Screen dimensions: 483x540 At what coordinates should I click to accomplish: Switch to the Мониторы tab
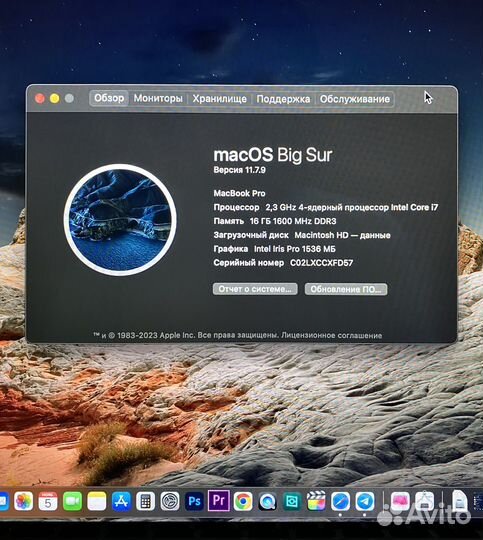click(158, 98)
